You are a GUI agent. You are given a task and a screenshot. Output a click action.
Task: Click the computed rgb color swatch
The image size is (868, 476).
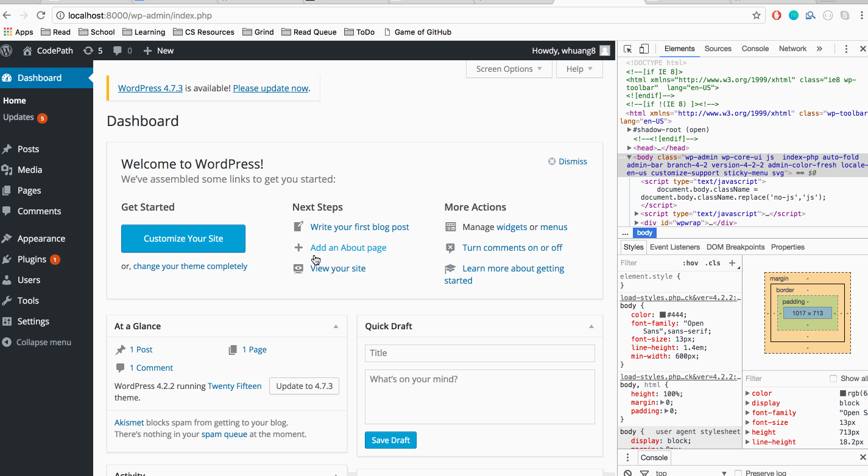coord(843,394)
